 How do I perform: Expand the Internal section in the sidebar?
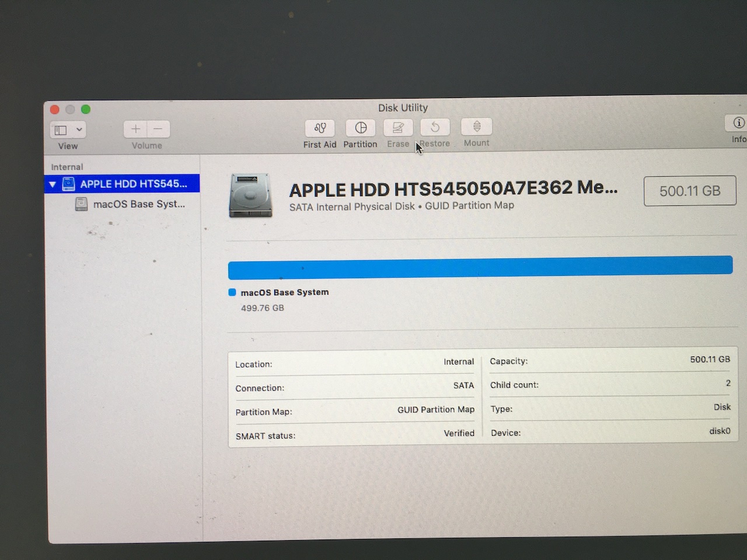click(66, 166)
